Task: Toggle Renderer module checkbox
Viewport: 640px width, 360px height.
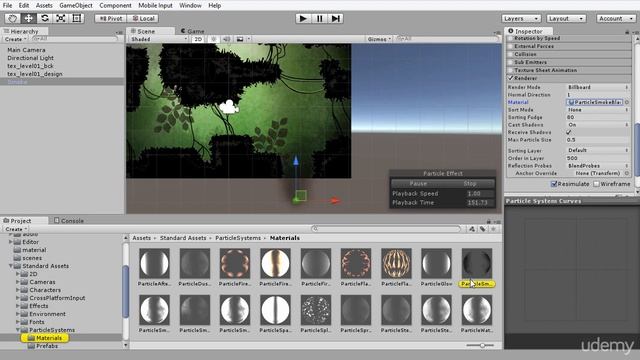Action: pyautogui.click(x=510, y=78)
